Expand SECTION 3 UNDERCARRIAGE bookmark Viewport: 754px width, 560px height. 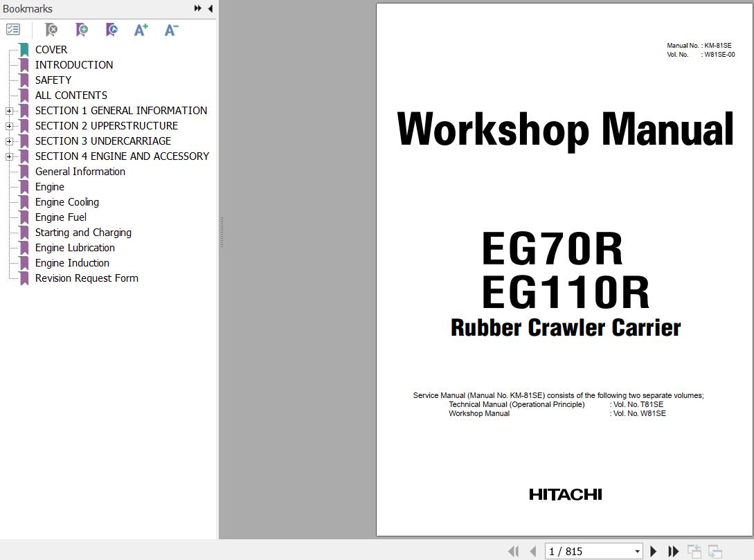(9, 141)
